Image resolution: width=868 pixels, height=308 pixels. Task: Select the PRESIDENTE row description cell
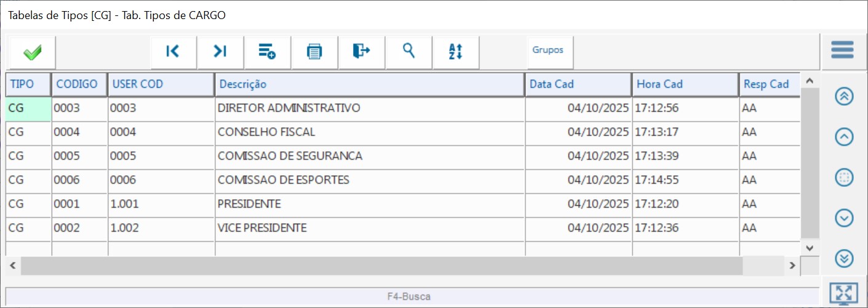coord(369,204)
